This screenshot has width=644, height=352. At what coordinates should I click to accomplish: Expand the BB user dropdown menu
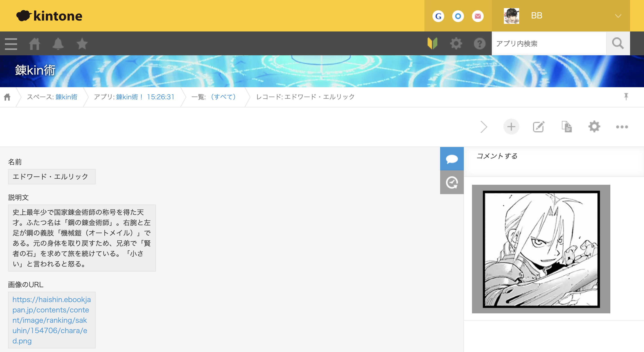(618, 16)
